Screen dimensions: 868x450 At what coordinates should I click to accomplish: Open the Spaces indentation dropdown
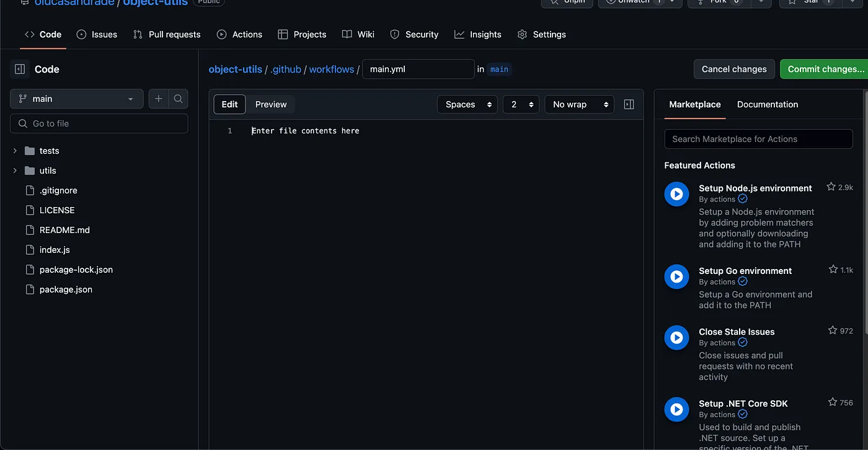[467, 104]
